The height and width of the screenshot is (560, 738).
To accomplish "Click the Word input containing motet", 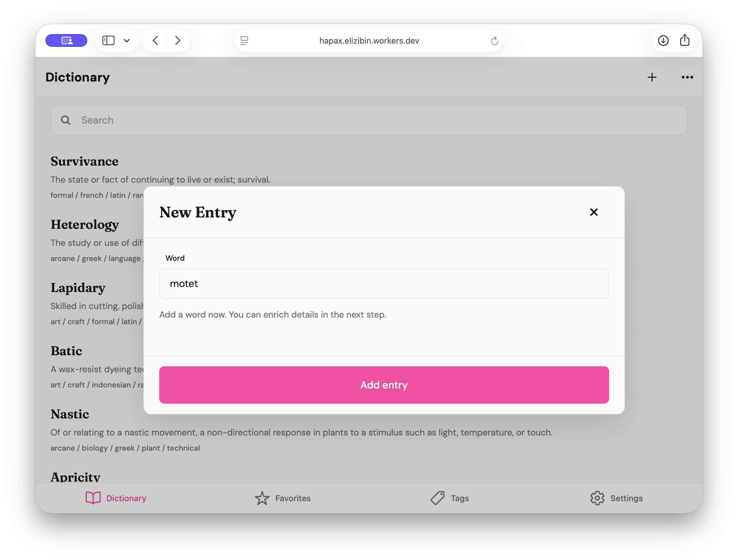I will (384, 283).
